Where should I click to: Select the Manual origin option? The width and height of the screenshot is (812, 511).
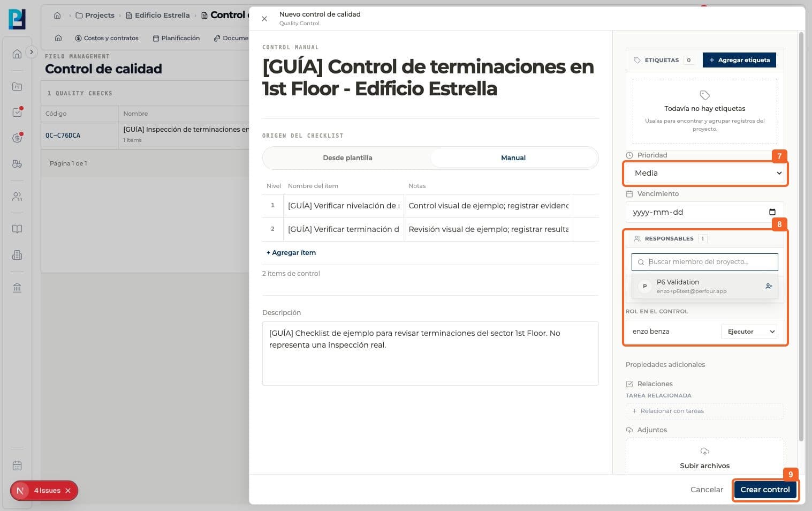513,158
